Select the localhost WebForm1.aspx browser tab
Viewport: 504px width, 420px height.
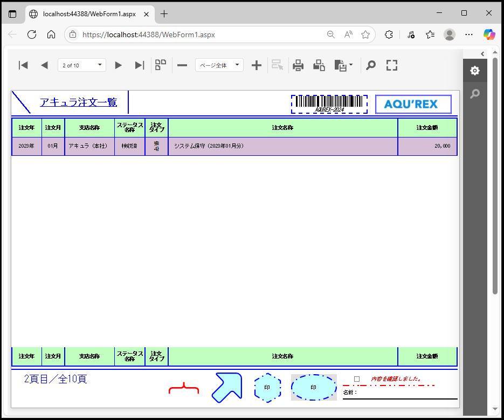[x=89, y=14]
